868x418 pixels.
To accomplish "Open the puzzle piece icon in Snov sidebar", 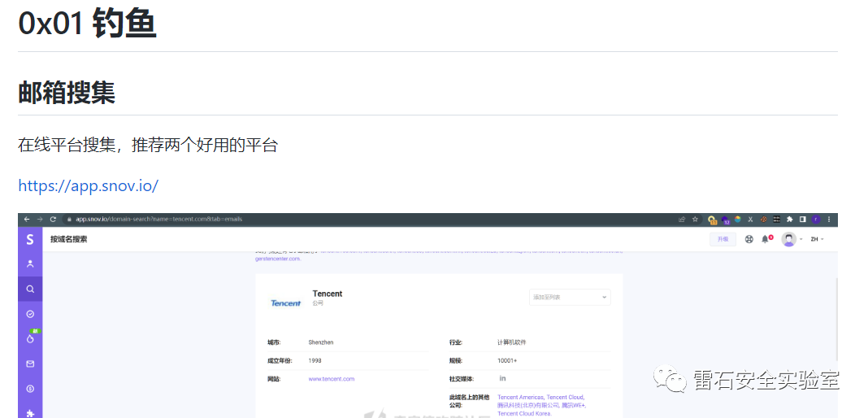I will (30, 413).
